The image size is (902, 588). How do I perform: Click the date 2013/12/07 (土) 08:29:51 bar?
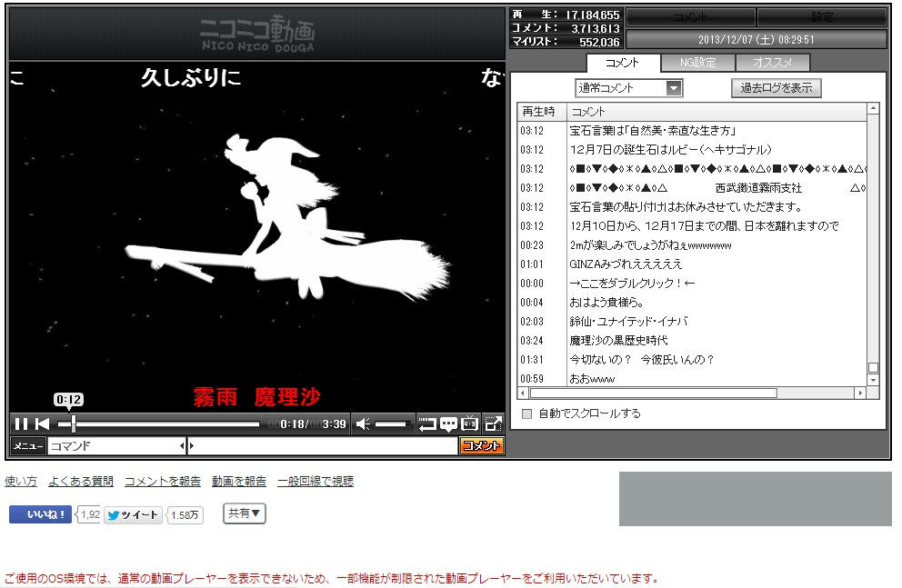(756, 40)
